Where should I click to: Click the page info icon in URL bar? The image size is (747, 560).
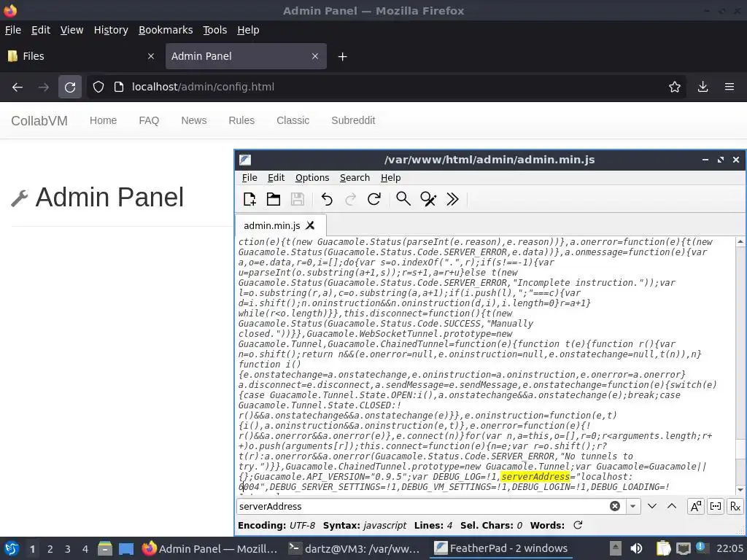(x=119, y=87)
